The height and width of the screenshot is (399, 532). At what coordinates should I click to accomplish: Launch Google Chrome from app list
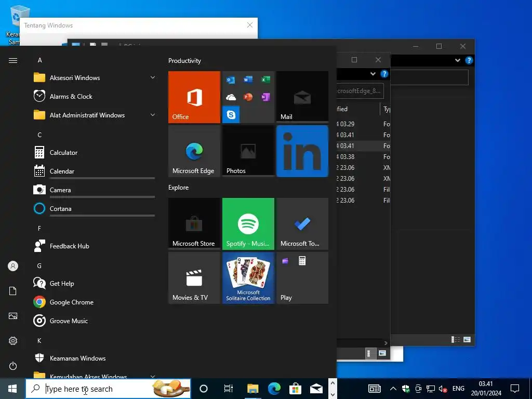95,302
